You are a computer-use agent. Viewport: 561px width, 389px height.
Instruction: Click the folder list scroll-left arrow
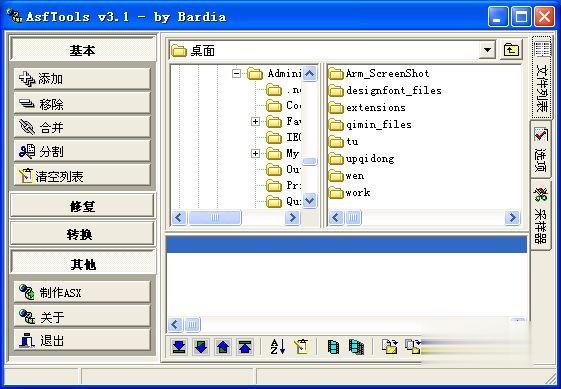tap(336, 217)
